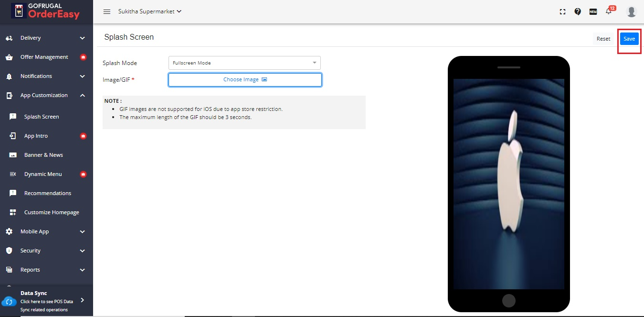
Task: Click the Splash Screen item icon
Action: (x=13, y=117)
